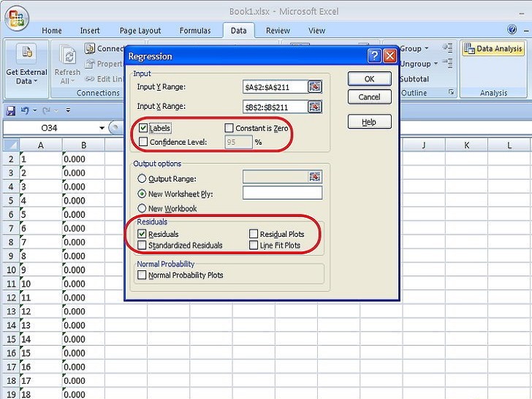This screenshot has width=532, height=399.
Task: Click the Edit Links icon
Action: click(x=90, y=79)
